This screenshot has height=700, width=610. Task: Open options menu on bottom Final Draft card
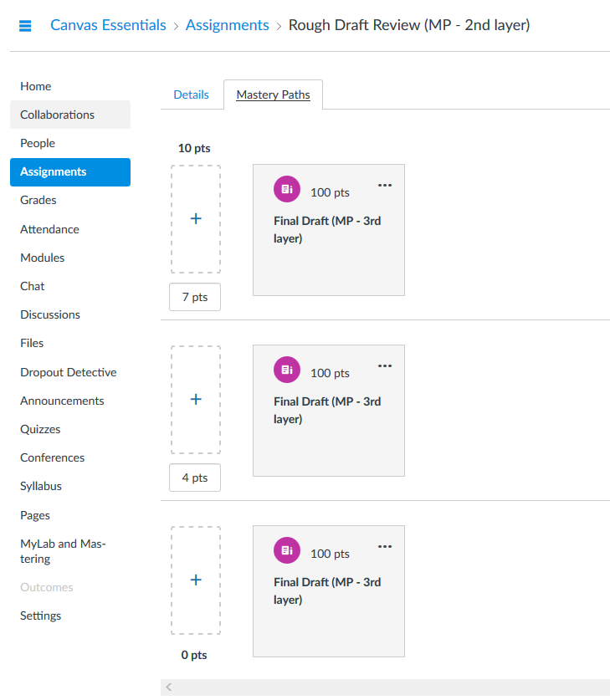[385, 547]
